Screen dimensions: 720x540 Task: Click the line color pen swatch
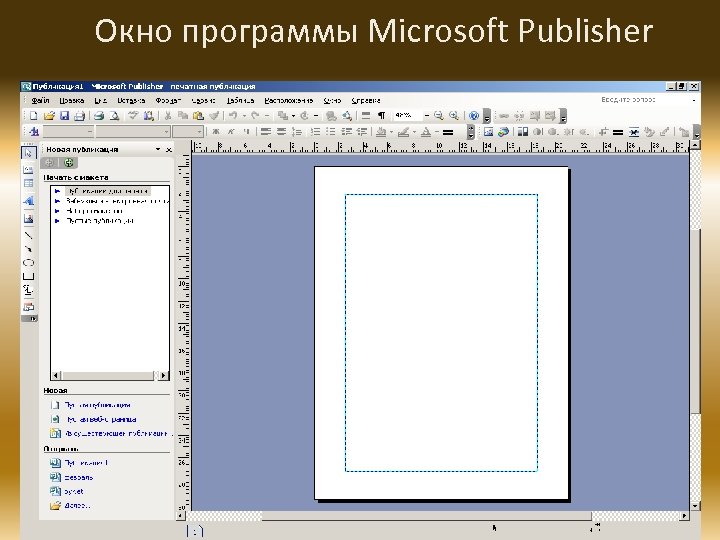403,132
